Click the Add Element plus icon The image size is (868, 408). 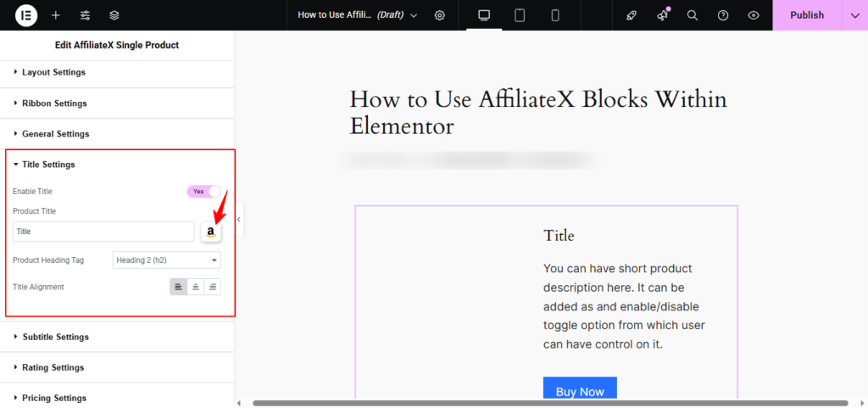coord(56,15)
